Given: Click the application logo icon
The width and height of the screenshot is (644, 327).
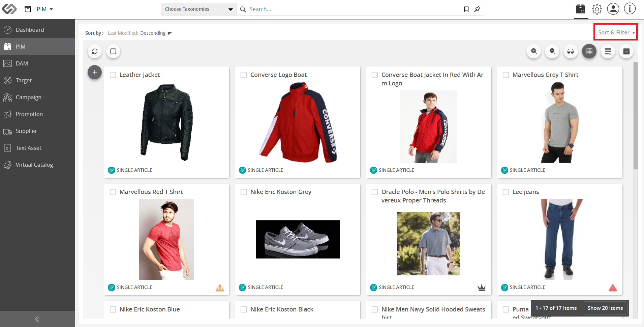Looking at the screenshot, I should click(x=9, y=9).
